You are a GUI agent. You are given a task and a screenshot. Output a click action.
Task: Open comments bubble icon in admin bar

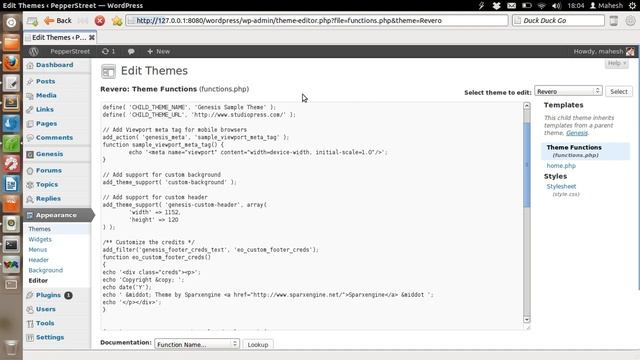click(131, 51)
